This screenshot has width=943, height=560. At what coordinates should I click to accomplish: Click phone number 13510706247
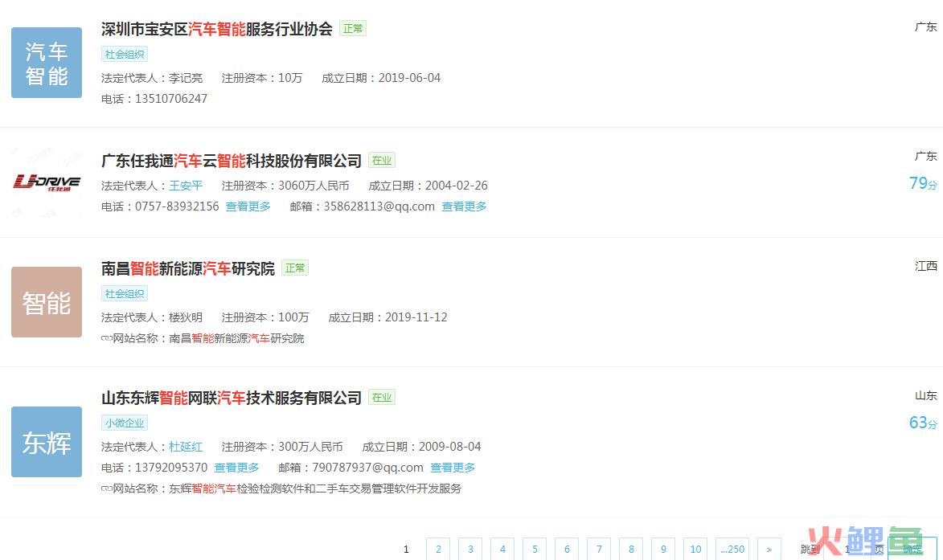click(170, 99)
